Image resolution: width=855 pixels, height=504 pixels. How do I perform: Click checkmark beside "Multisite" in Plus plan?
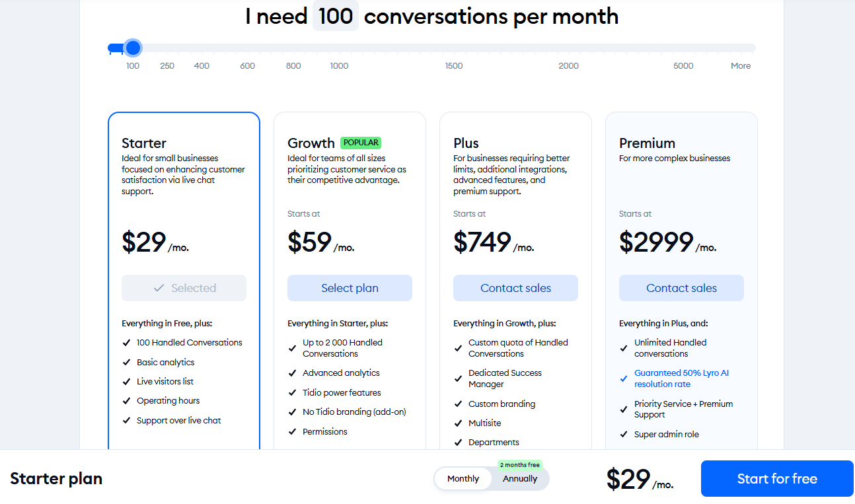click(x=459, y=423)
